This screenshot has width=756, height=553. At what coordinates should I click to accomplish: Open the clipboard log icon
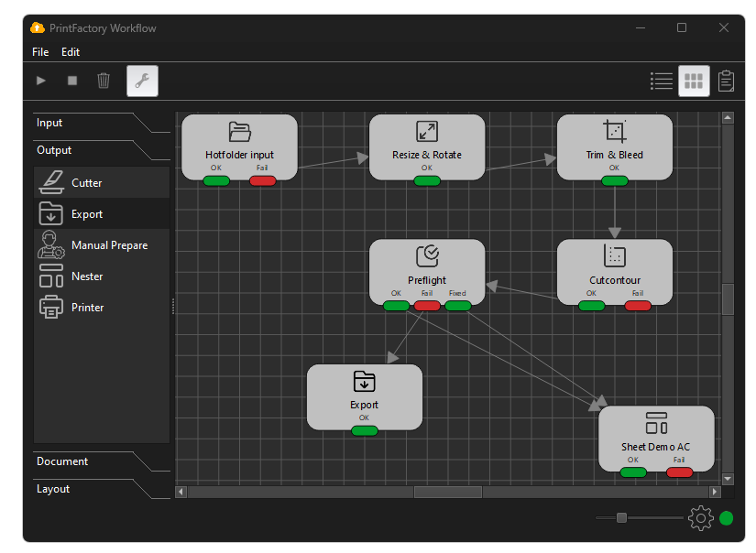point(726,81)
